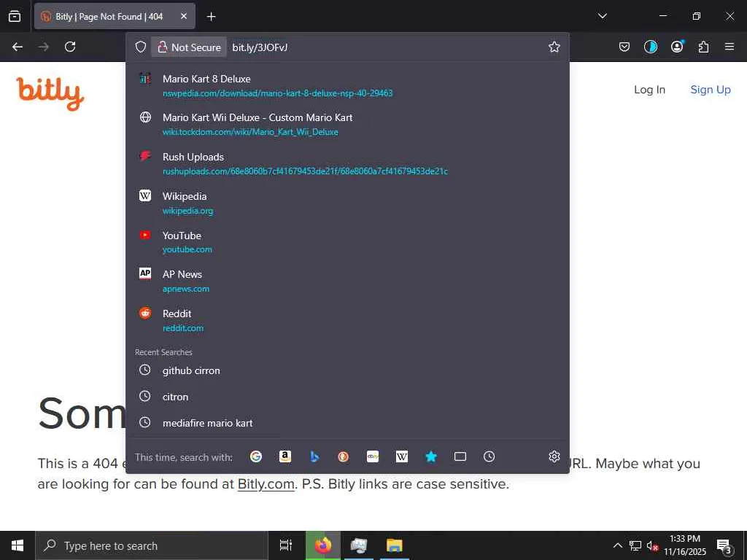Viewport: 747px width, 560px height.
Task: Open the Bitly.com link in 404 text
Action: (x=266, y=484)
